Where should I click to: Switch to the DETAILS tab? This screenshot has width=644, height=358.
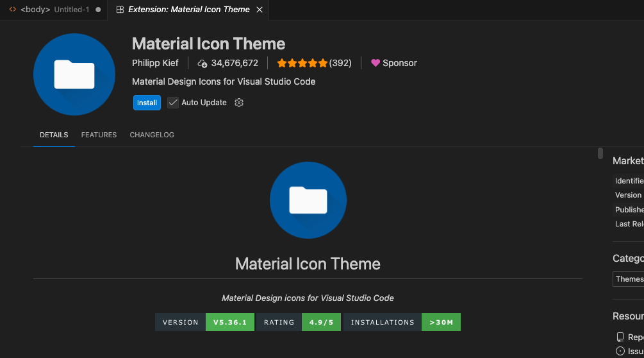click(54, 135)
